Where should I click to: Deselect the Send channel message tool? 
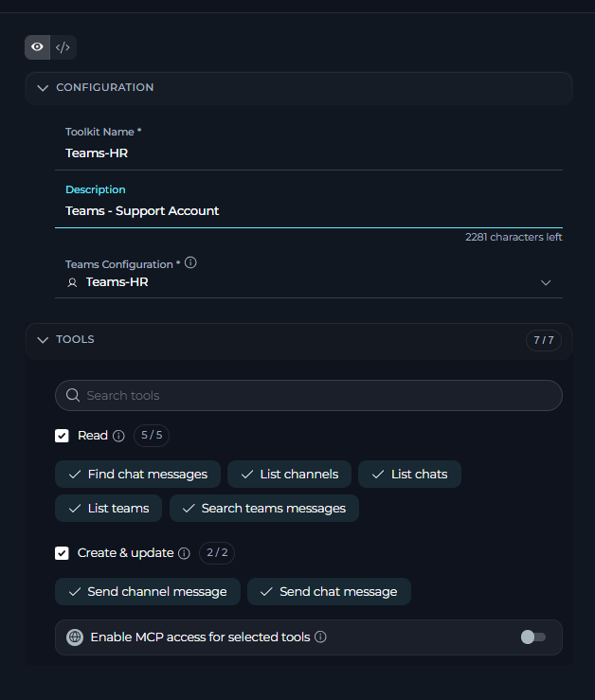[148, 591]
